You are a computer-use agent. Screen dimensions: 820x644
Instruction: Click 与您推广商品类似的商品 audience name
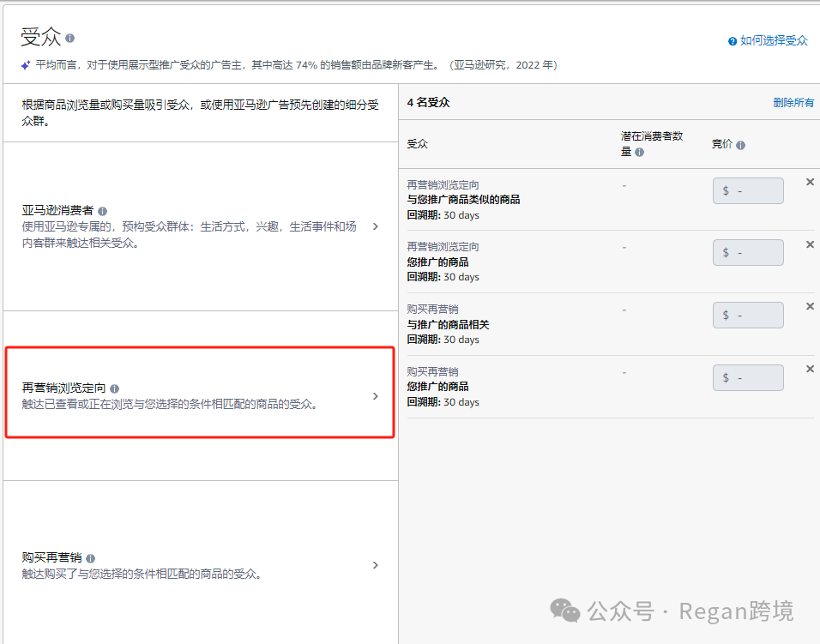(463, 200)
